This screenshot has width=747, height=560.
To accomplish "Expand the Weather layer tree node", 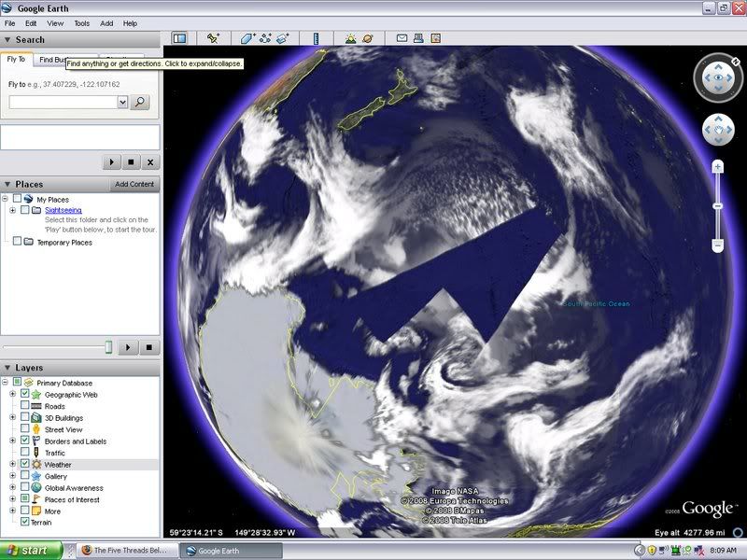I will (x=12, y=464).
